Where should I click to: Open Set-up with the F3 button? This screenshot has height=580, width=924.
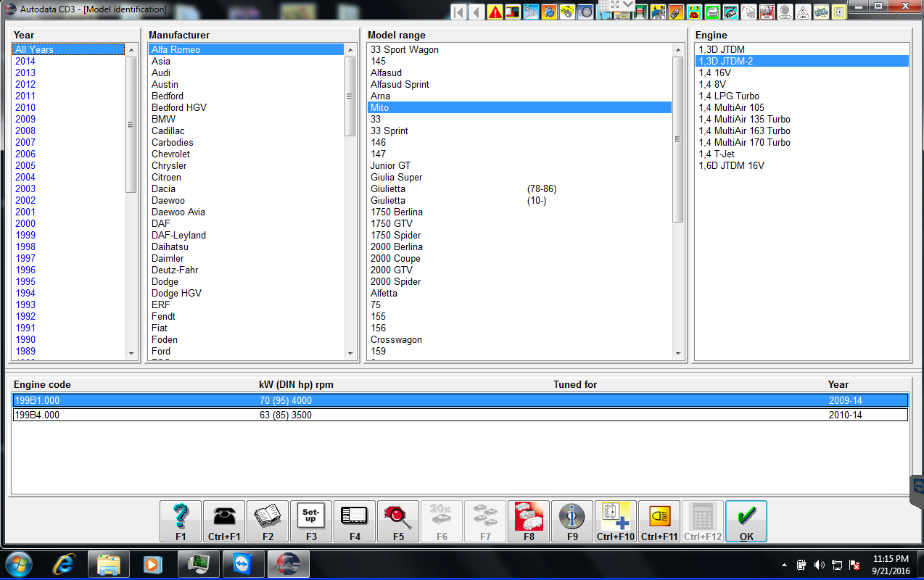[311, 521]
